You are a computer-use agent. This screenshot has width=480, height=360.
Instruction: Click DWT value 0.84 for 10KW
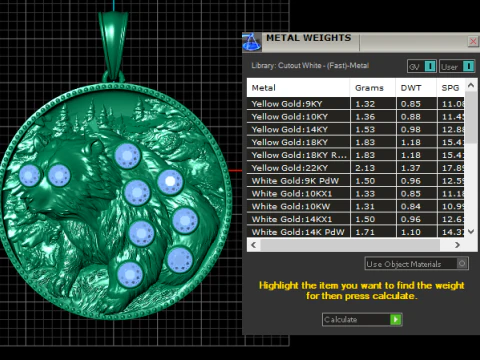[411, 206]
